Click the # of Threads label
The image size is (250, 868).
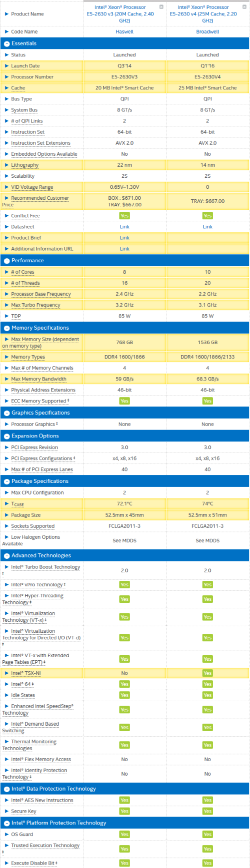click(25, 283)
